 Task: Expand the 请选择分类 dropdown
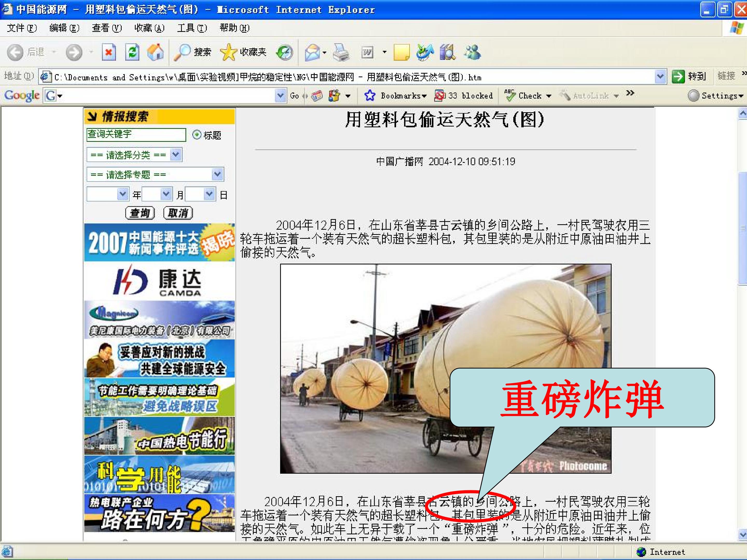[134, 155]
